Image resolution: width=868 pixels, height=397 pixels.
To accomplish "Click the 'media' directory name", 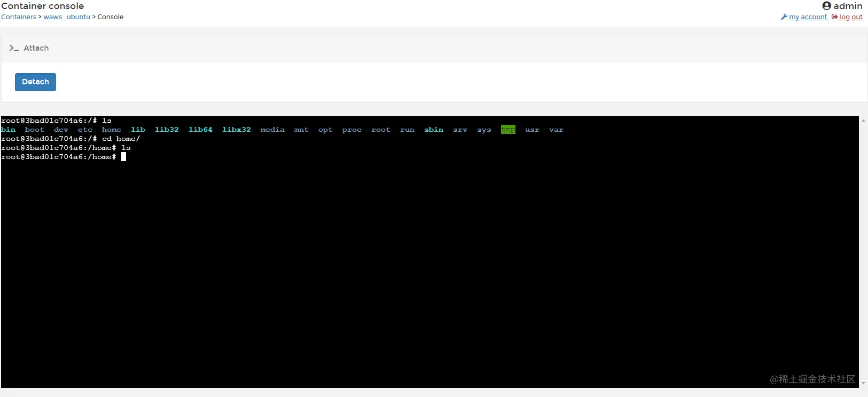I will [x=272, y=130].
